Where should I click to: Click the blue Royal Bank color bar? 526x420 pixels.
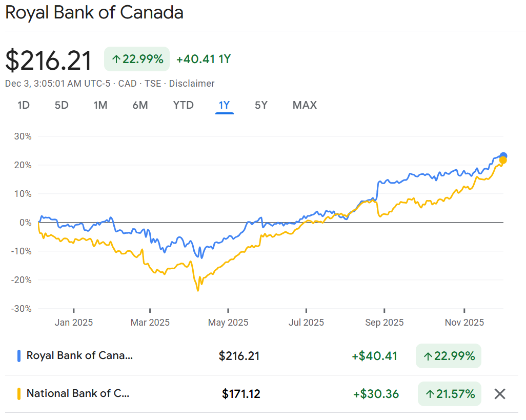(x=19, y=355)
